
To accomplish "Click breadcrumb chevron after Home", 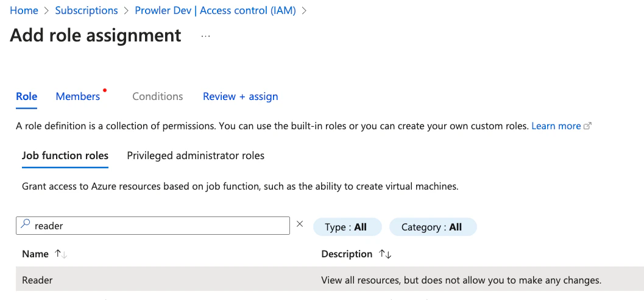I will (47, 11).
